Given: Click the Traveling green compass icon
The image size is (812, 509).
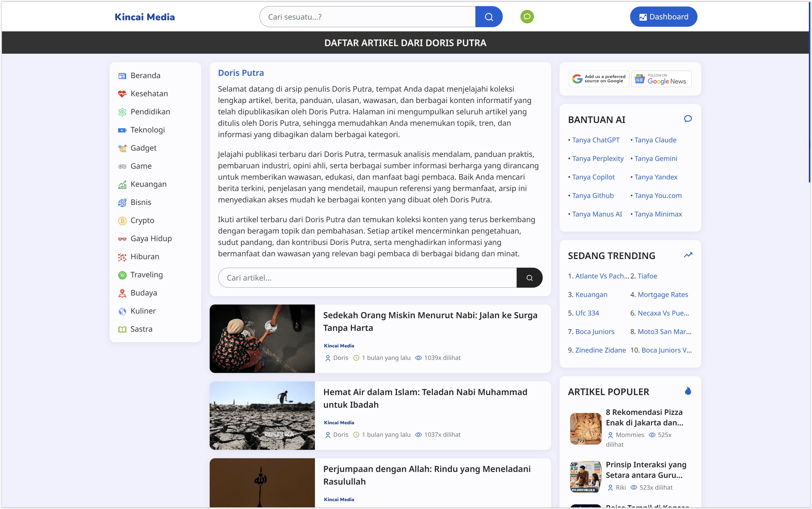Looking at the screenshot, I should point(122,275).
